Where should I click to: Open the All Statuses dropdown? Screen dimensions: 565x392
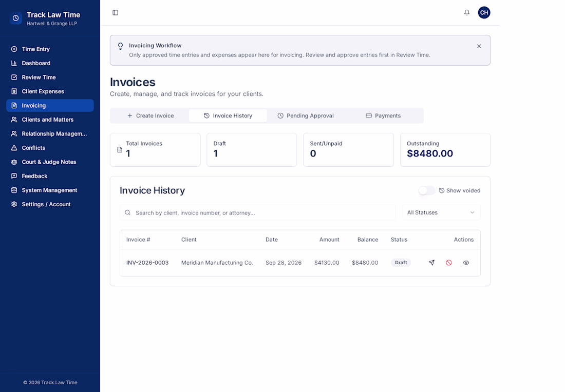pos(441,213)
